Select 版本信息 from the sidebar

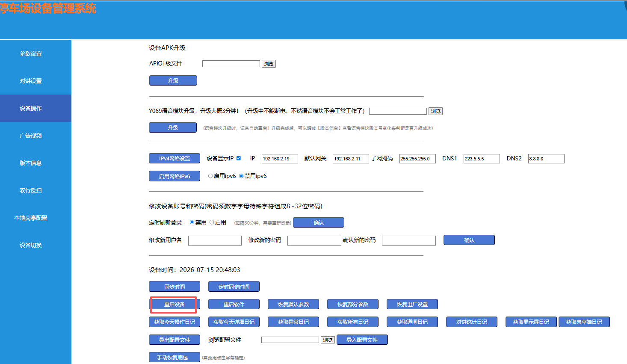(x=31, y=163)
